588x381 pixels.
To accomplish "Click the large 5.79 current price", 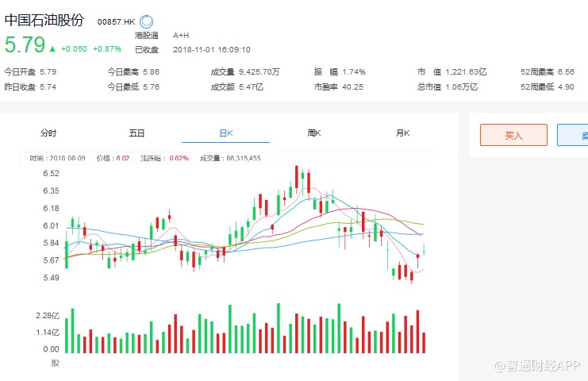I will 25,45.
